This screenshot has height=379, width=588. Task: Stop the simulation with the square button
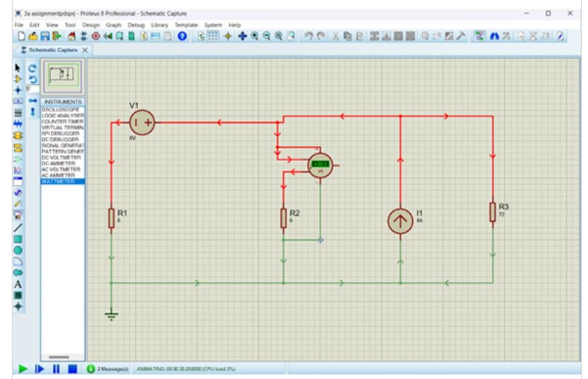pyautogui.click(x=72, y=369)
